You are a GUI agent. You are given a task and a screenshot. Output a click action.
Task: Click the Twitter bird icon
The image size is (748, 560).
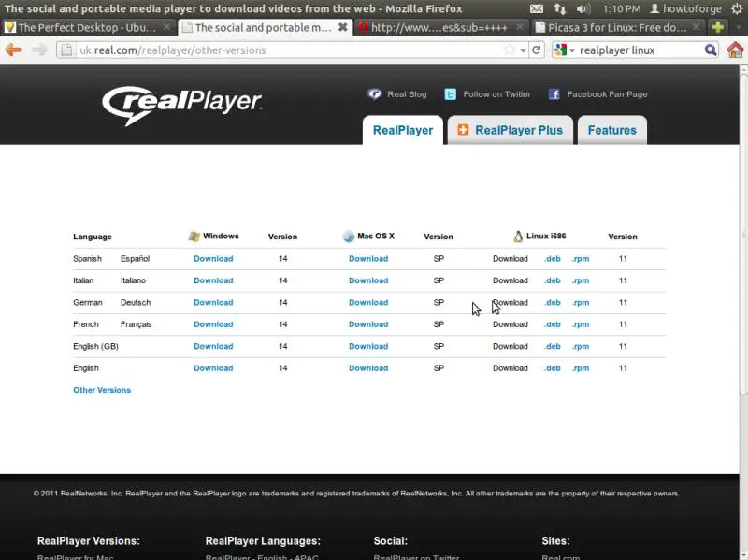point(450,94)
